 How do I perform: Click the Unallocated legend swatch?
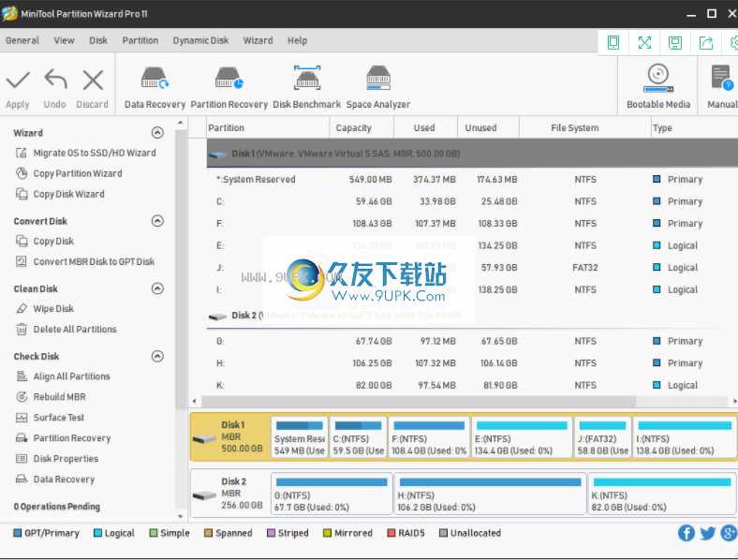click(443, 533)
